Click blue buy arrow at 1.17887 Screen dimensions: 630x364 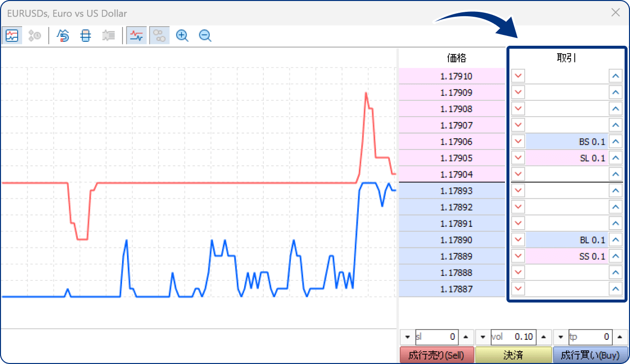point(615,289)
